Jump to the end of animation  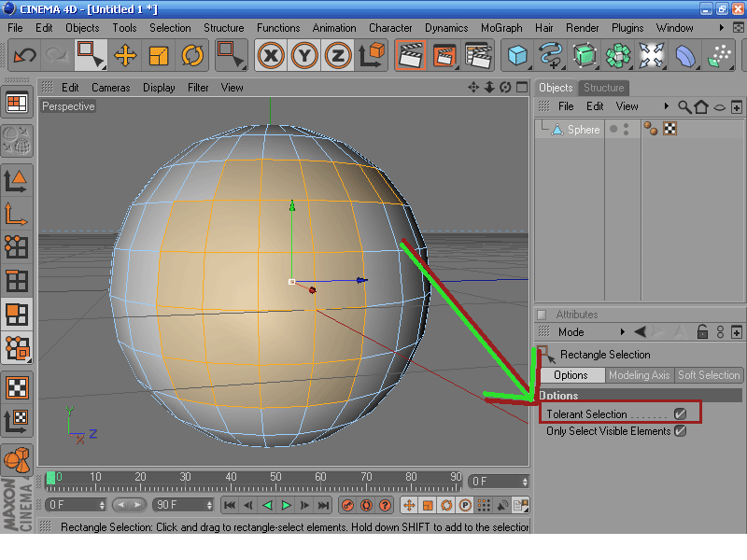323,505
